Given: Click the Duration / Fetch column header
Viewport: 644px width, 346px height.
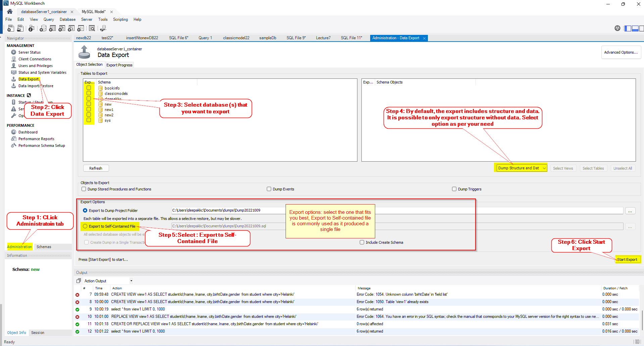Looking at the screenshot, I should point(615,288).
